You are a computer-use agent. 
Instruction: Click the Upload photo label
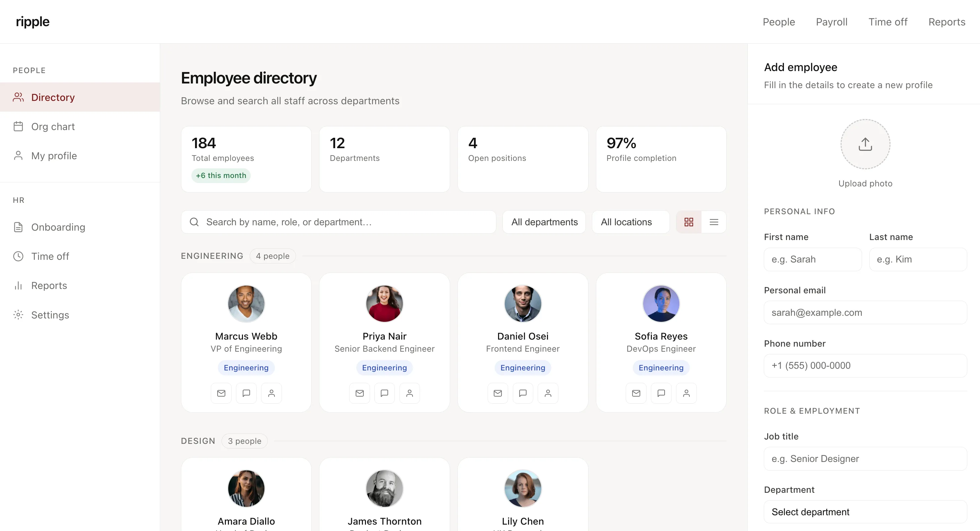coord(865,183)
